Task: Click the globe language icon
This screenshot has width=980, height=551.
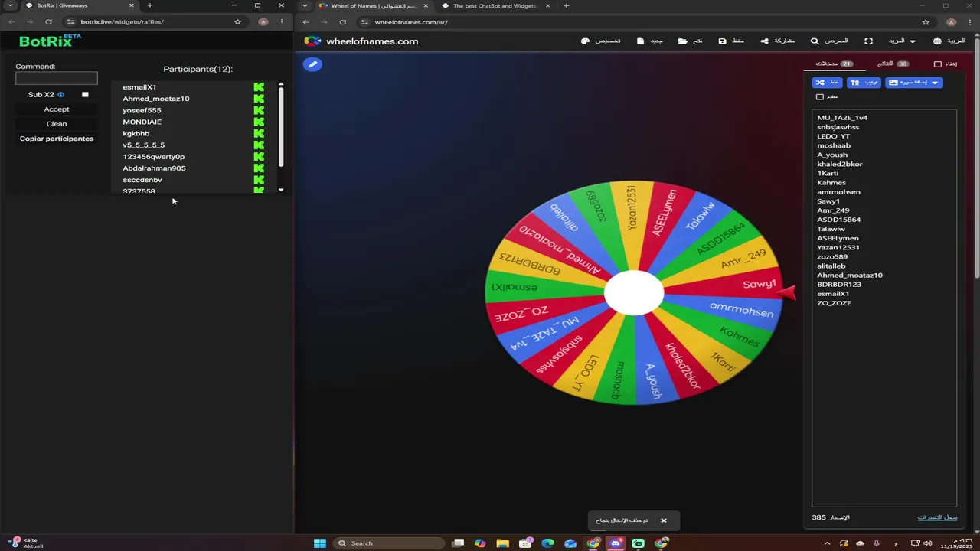Action: point(937,41)
